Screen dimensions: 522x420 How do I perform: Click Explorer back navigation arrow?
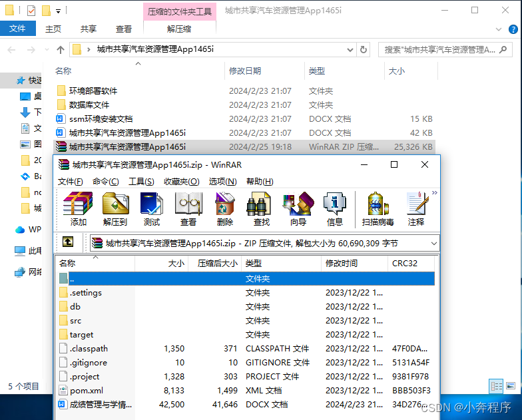pyautogui.click(x=12, y=50)
